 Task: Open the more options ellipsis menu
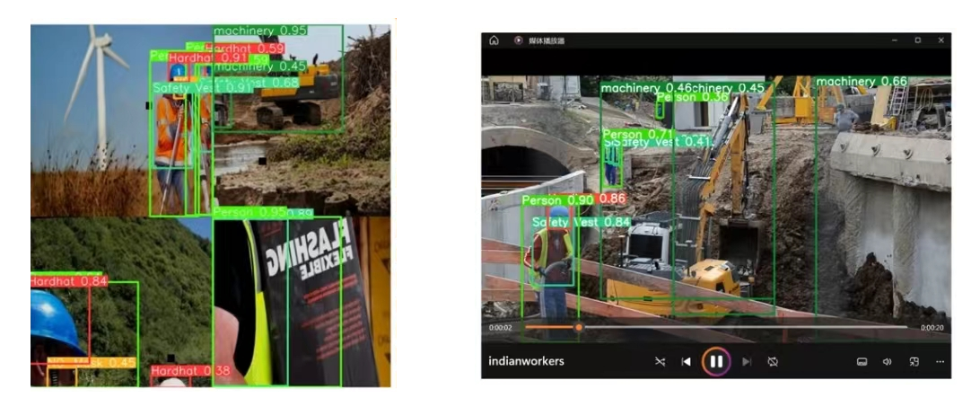tap(940, 361)
